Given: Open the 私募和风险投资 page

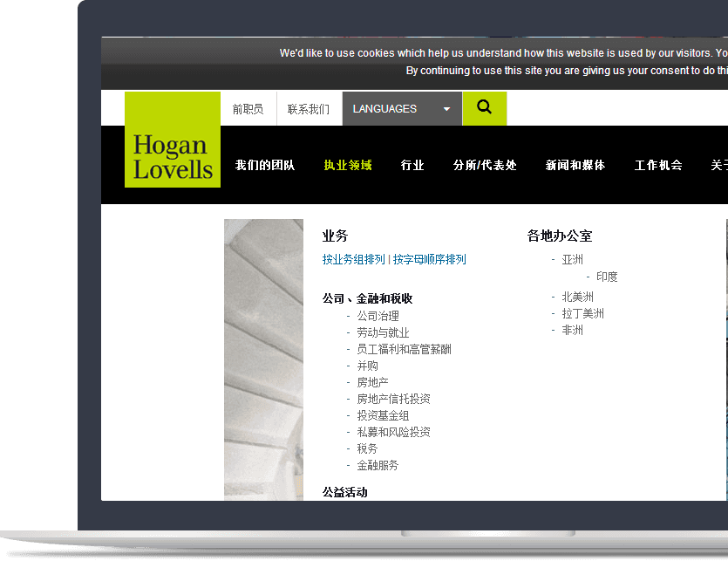Looking at the screenshot, I should point(394,431).
